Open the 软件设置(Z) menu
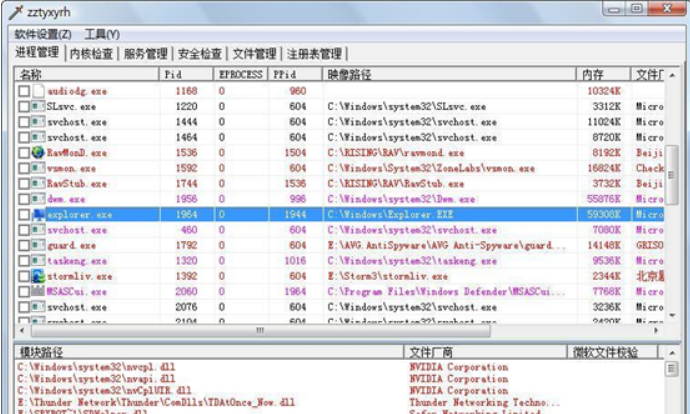This screenshot has height=414, width=690. coord(43,34)
